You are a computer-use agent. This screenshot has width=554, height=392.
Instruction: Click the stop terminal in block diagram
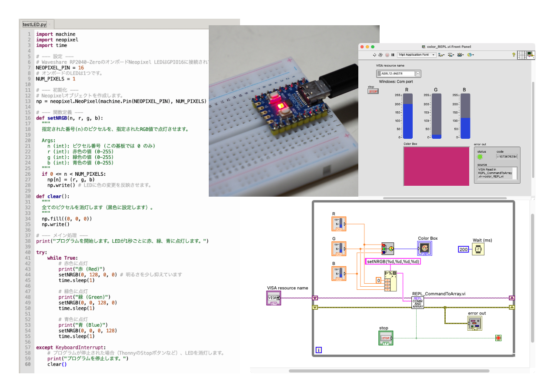pos(386,338)
